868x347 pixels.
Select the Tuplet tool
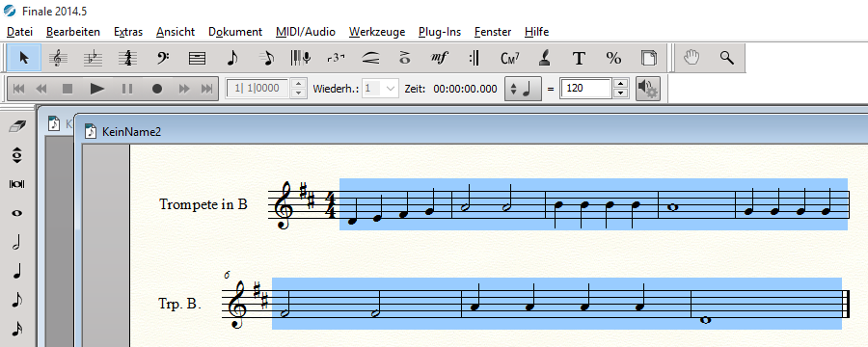click(336, 58)
